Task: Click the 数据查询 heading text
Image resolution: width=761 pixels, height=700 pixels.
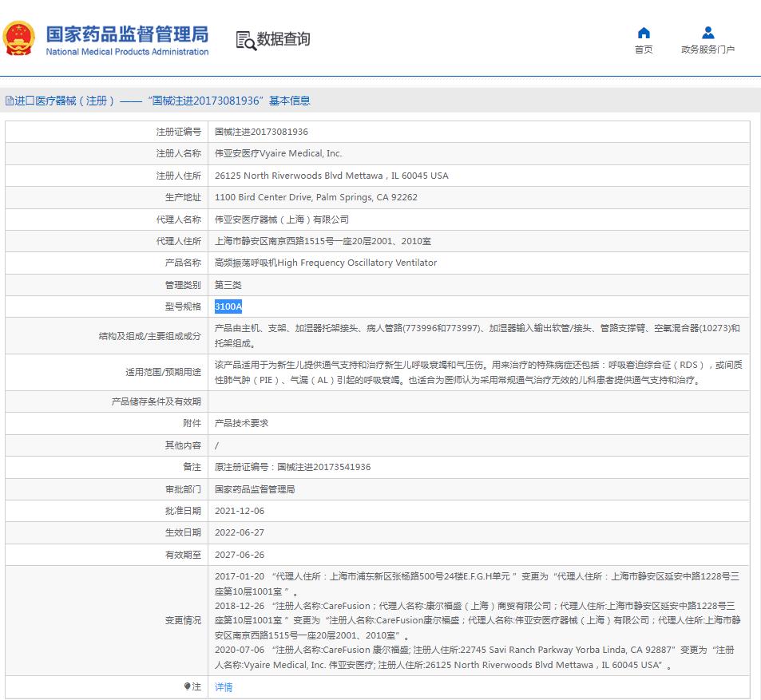Action: [x=283, y=39]
